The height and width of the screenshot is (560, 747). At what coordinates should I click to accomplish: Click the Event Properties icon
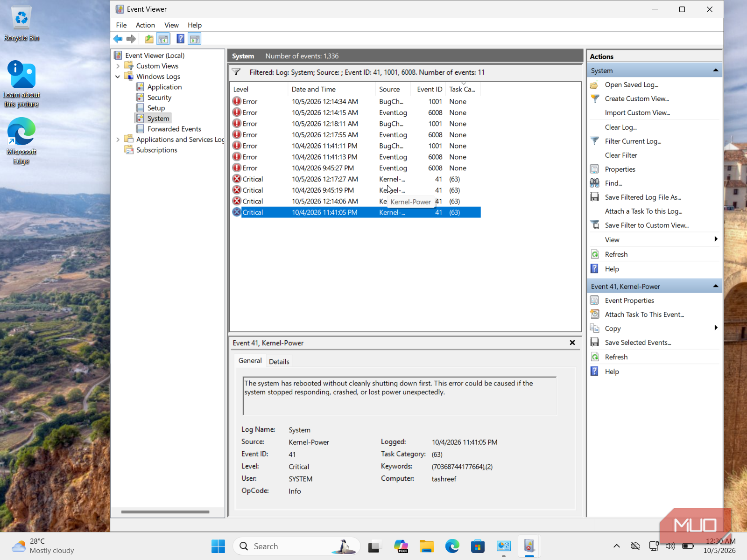tap(594, 300)
